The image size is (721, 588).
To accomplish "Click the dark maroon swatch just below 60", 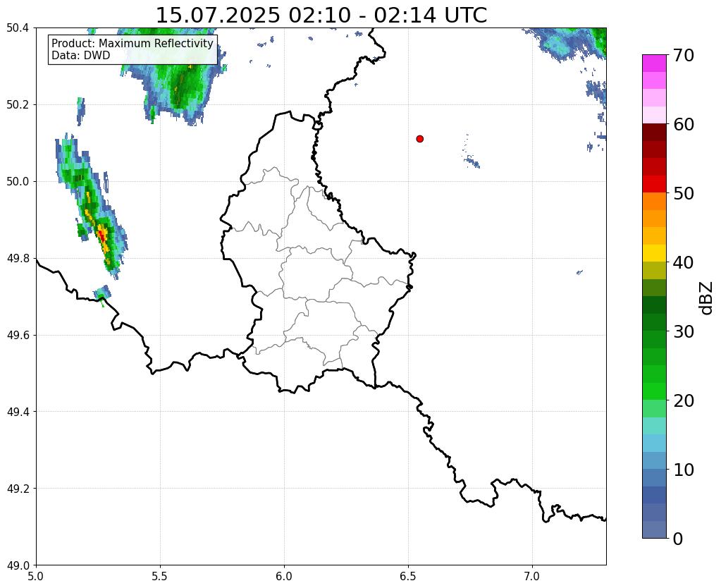I will click(x=654, y=132).
